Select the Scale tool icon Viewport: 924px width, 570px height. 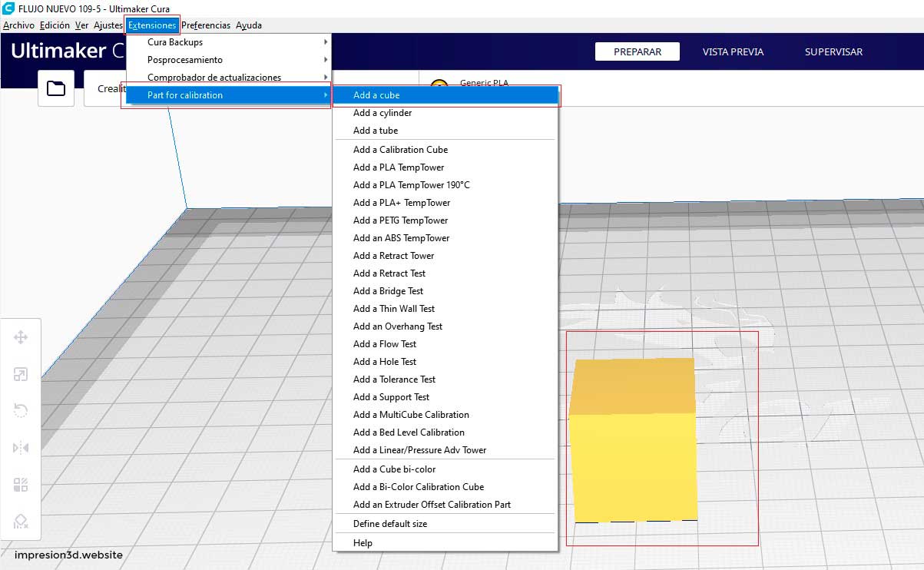click(x=21, y=374)
